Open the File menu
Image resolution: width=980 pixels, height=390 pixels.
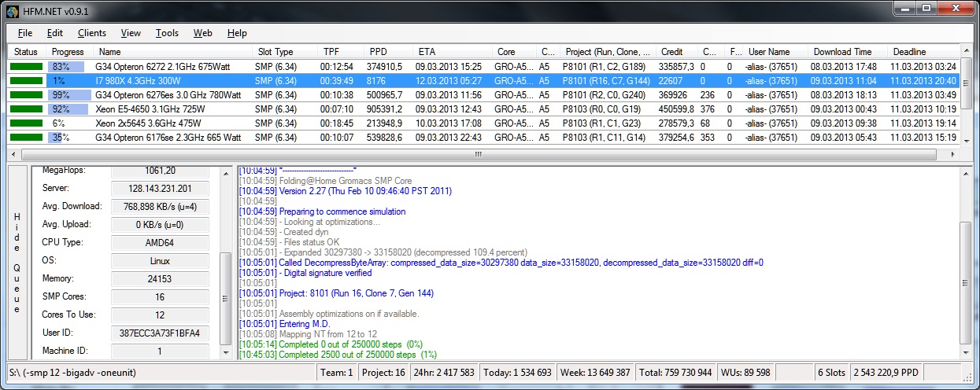tap(24, 33)
